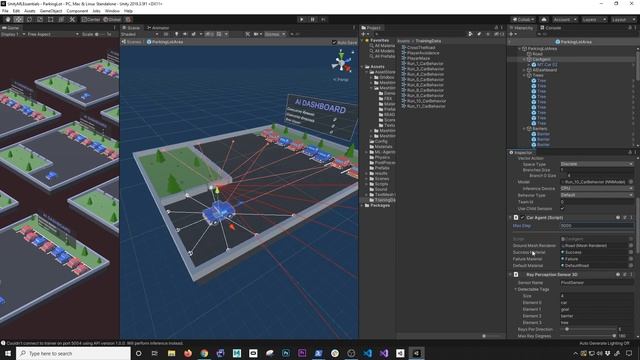Select the Scale tool in toolbar
640x360 pixels.
(x=40, y=19)
